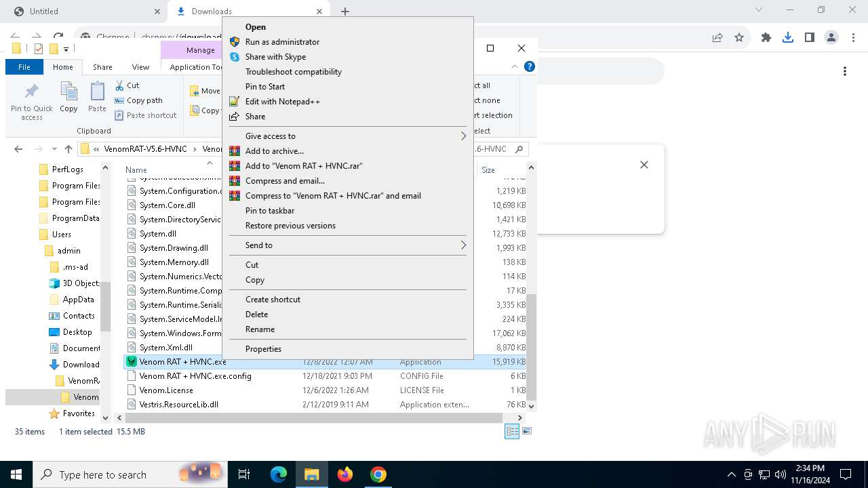This screenshot has height=488, width=868.
Task: Open the Manage contextual tab
Action: click(200, 50)
